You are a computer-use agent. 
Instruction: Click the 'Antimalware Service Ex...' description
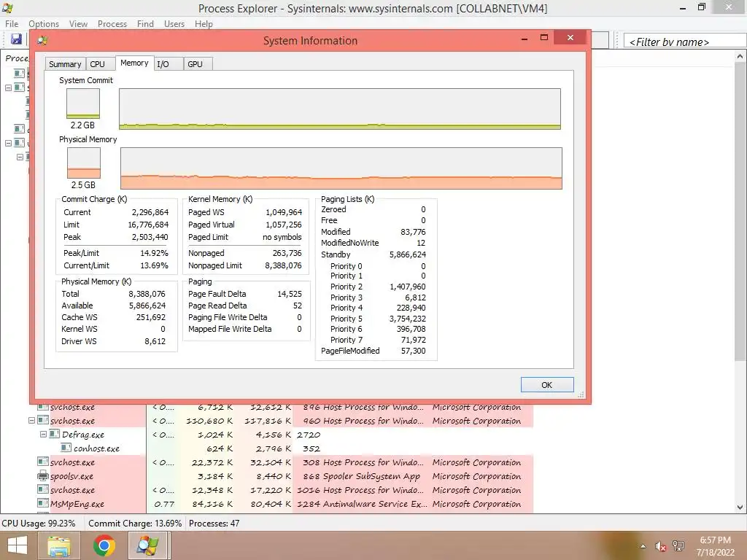(375, 503)
